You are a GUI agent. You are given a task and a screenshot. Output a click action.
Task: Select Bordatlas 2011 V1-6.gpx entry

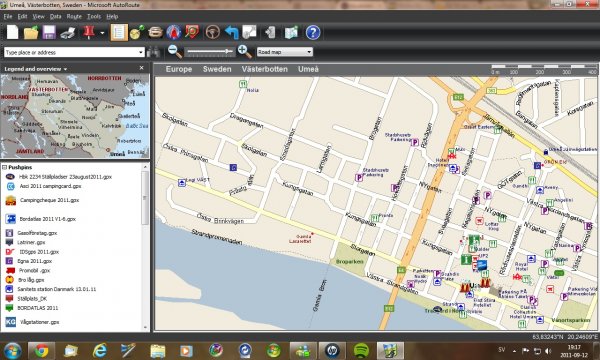tap(47, 219)
